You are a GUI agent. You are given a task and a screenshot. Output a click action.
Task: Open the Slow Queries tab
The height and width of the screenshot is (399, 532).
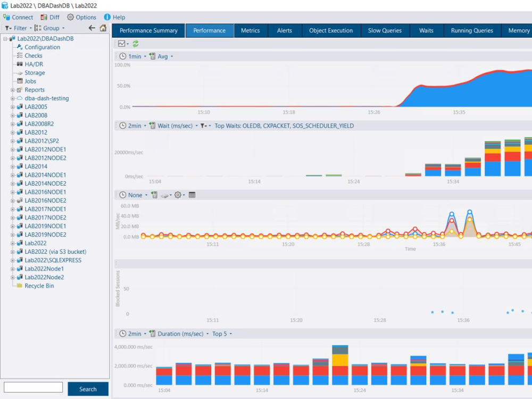pyautogui.click(x=385, y=30)
